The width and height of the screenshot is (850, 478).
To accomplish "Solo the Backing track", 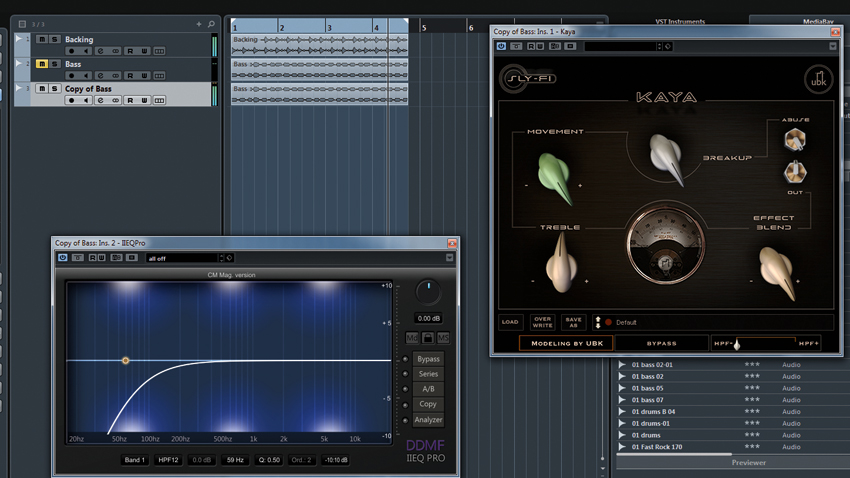I will coord(54,39).
